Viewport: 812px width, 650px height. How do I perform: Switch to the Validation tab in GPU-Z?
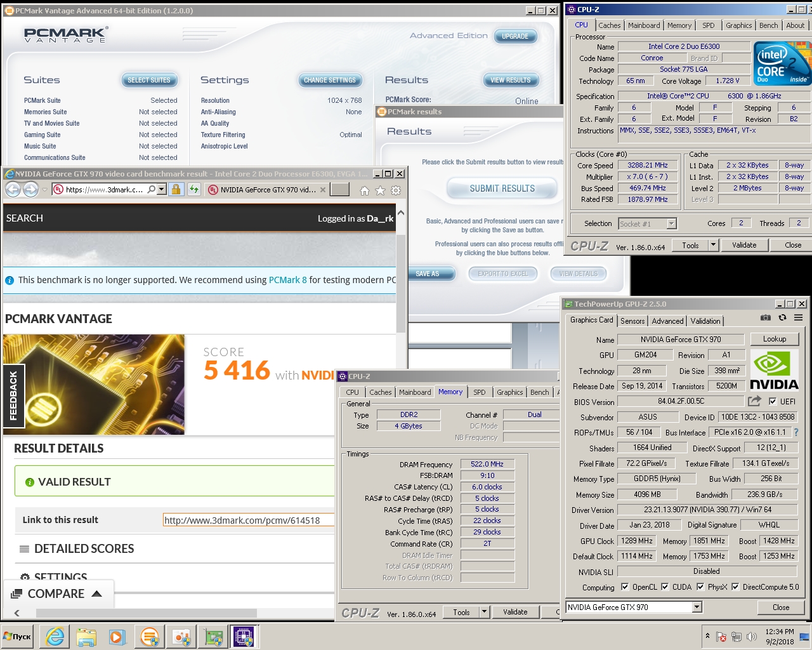coord(705,321)
